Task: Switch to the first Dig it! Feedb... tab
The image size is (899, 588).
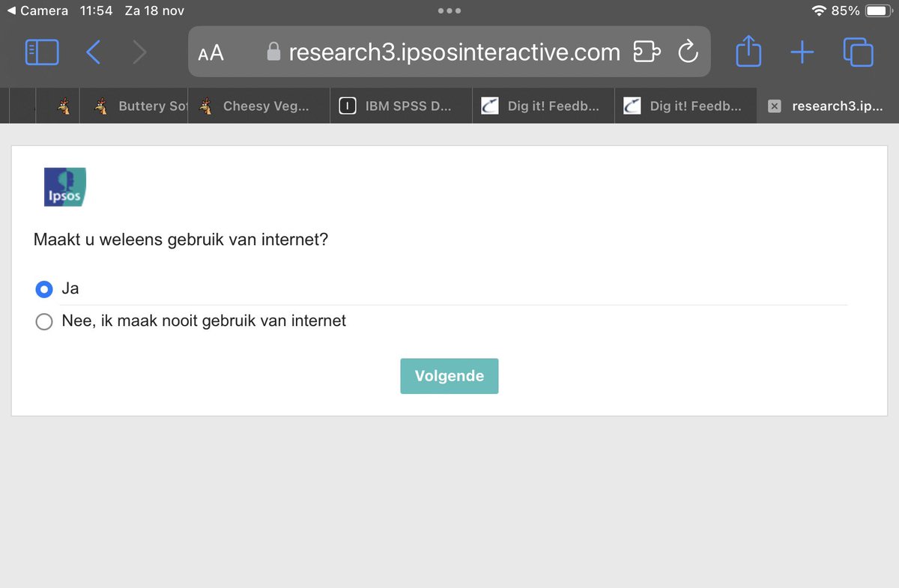Action: click(543, 106)
